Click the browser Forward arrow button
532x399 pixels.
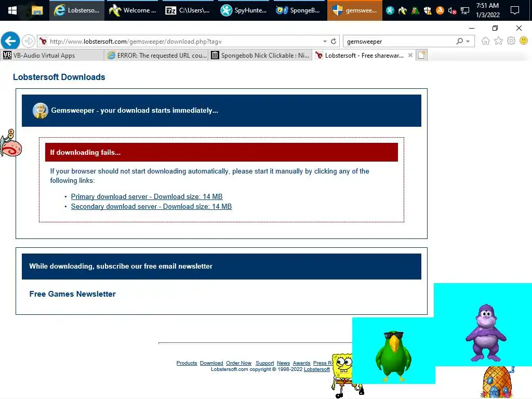(29, 42)
